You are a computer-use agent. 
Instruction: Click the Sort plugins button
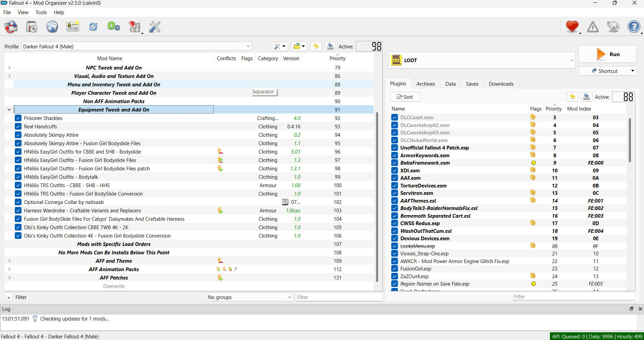coord(405,97)
